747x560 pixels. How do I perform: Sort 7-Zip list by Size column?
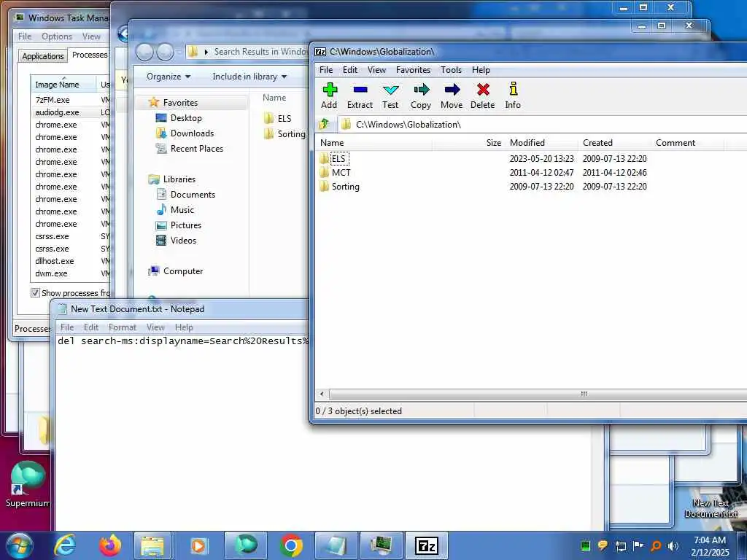tap(469, 143)
